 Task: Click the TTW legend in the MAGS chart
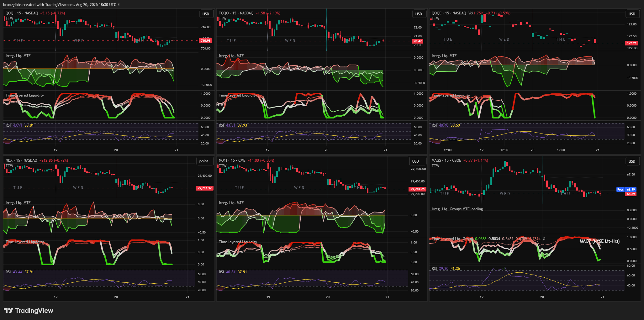(435, 166)
